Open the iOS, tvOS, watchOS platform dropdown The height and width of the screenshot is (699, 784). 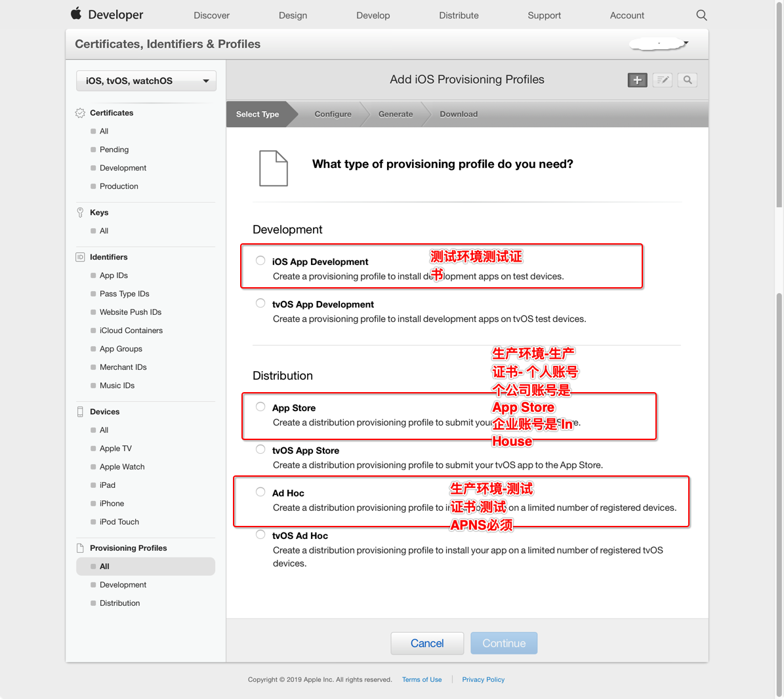[x=146, y=81]
